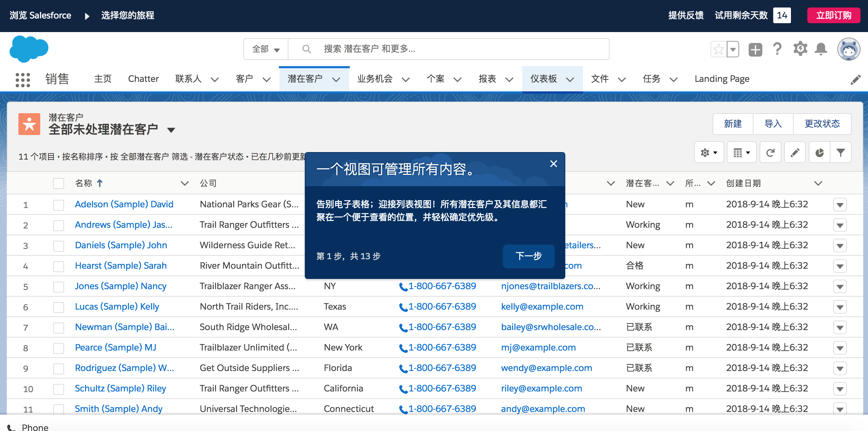Open the 文件 tab
The image size is (868, 431).
click(600, 79)
